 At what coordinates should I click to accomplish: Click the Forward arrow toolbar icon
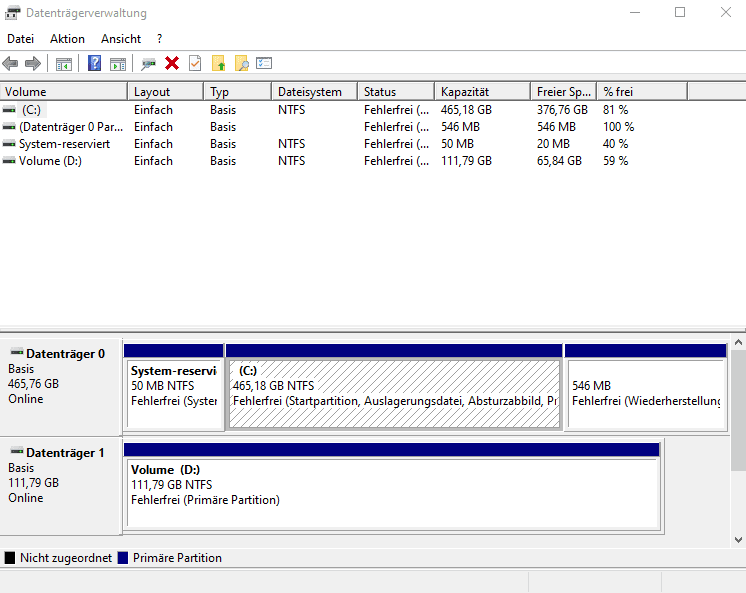[x=33, y=63]
